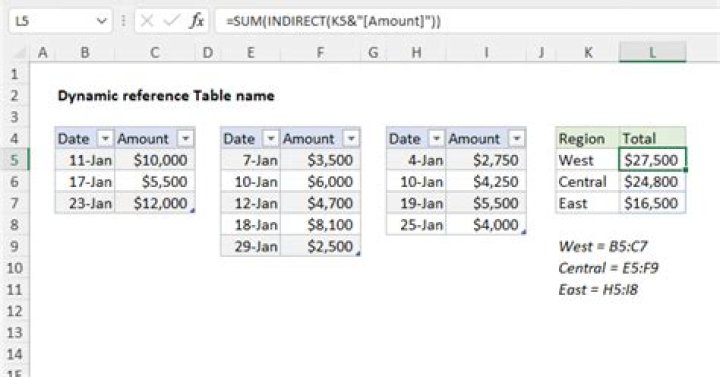
Task: Select cell with 29-Jan date
Action: 251,247
